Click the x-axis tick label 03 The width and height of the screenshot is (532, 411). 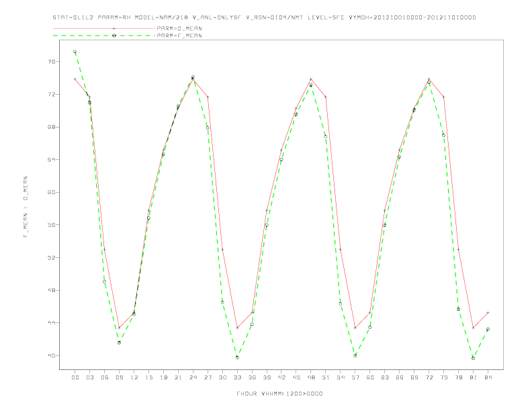89,377
